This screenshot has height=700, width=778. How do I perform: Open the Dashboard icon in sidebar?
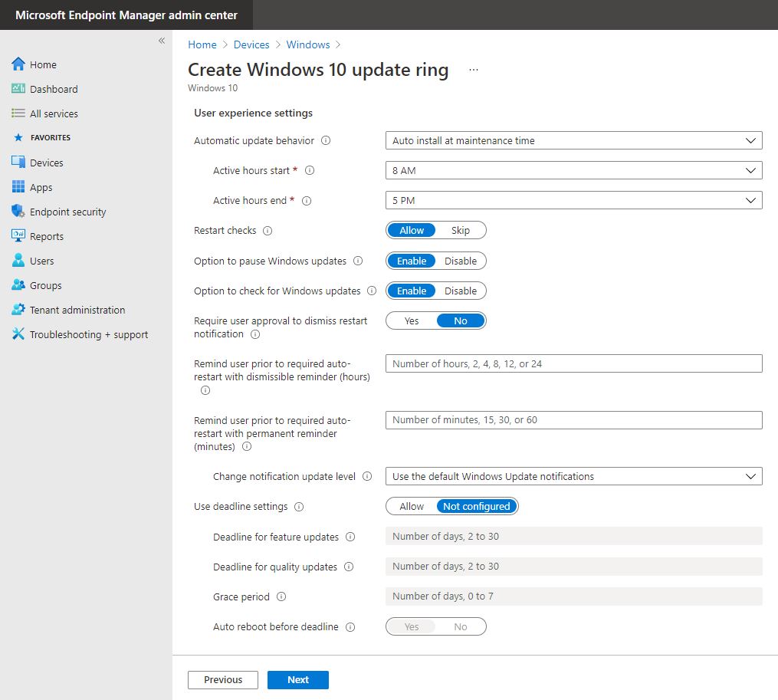pos(18,88)
